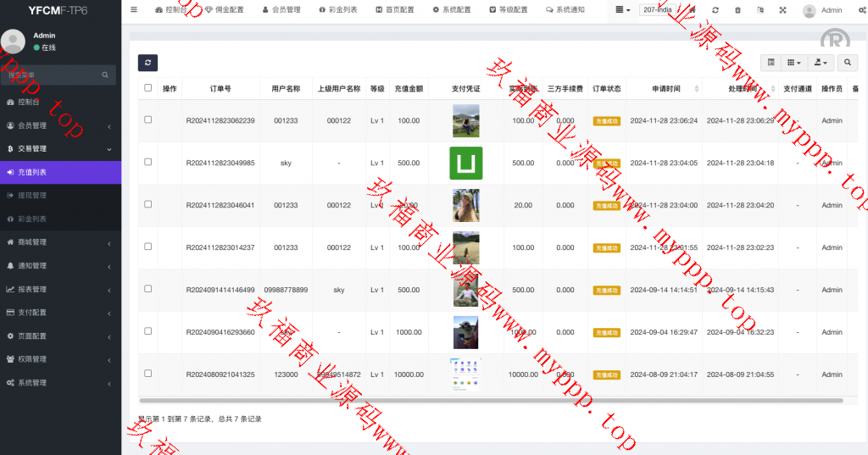This screenshot has width=868, height=455.
Task: Go to 提现管理 in sidebar
Action: 32,196
